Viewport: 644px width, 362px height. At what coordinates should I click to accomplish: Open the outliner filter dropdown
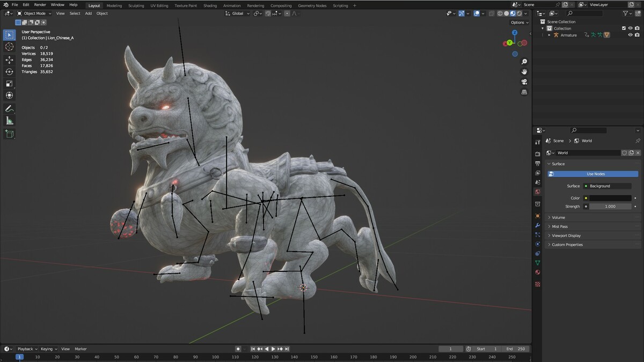(x=628, y=13)
